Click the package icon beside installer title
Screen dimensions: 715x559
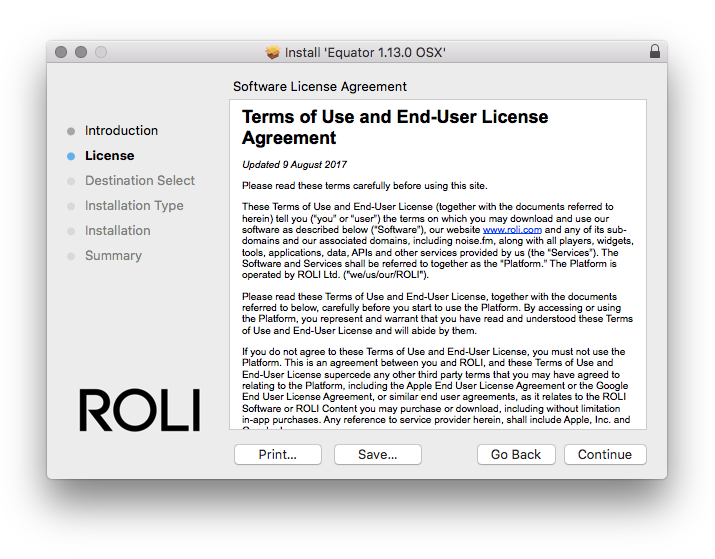pos(273,52)
